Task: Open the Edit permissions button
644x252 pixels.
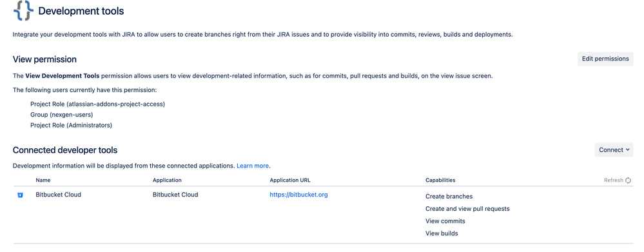Action: 605,59
